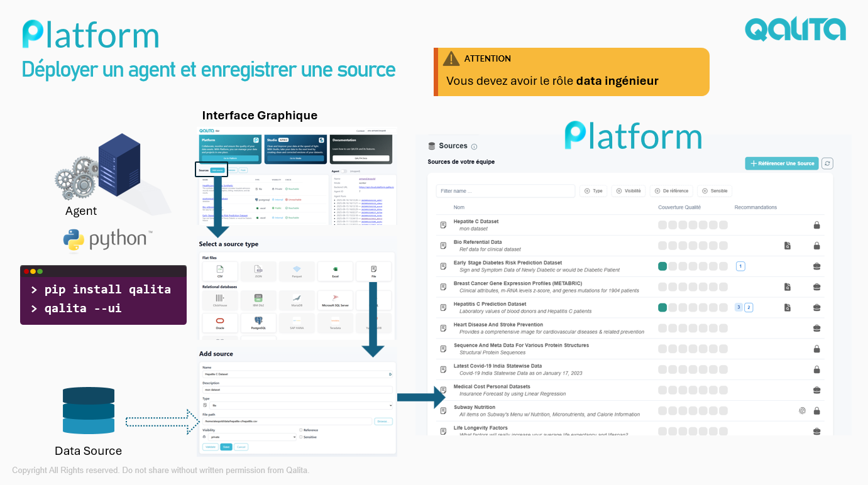Click the Filter name input field
868x485 pixels.
click(505, 191)
